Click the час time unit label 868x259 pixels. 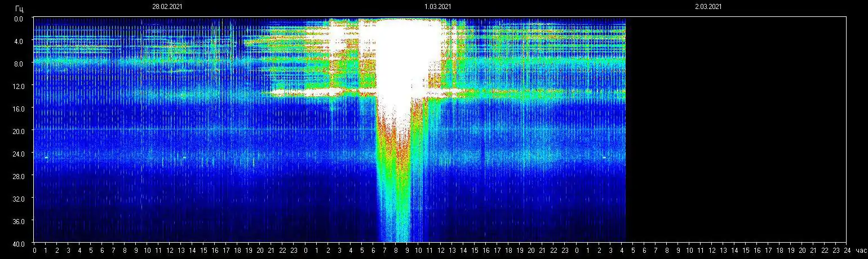(861, 251)
